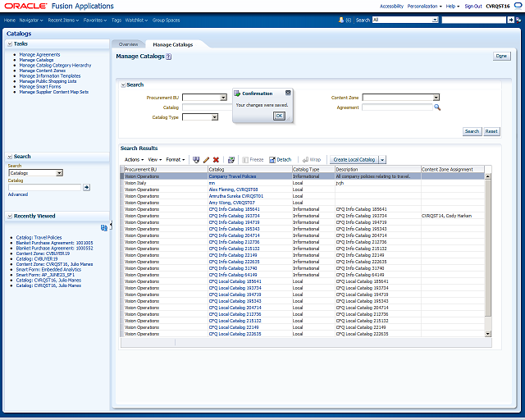Open the Personalization menu

coord(424,6)
